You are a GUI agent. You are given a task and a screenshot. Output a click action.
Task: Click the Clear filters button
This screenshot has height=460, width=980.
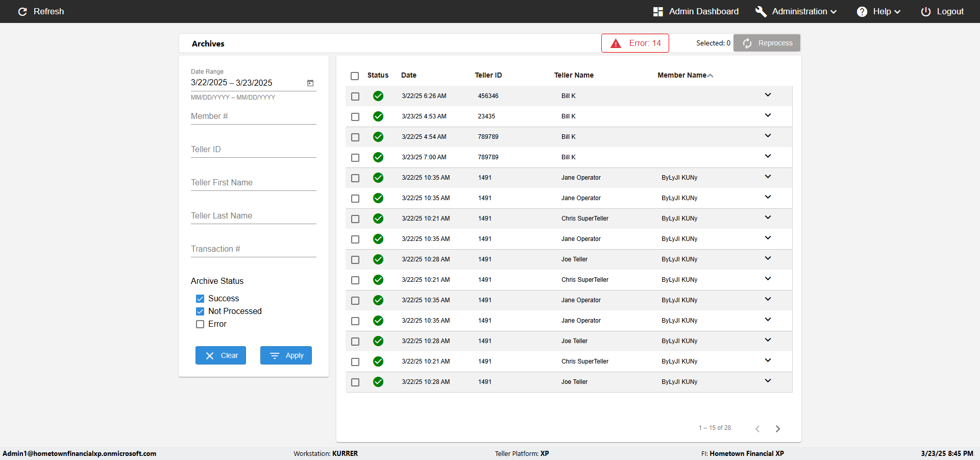click(x=220, y=355)
